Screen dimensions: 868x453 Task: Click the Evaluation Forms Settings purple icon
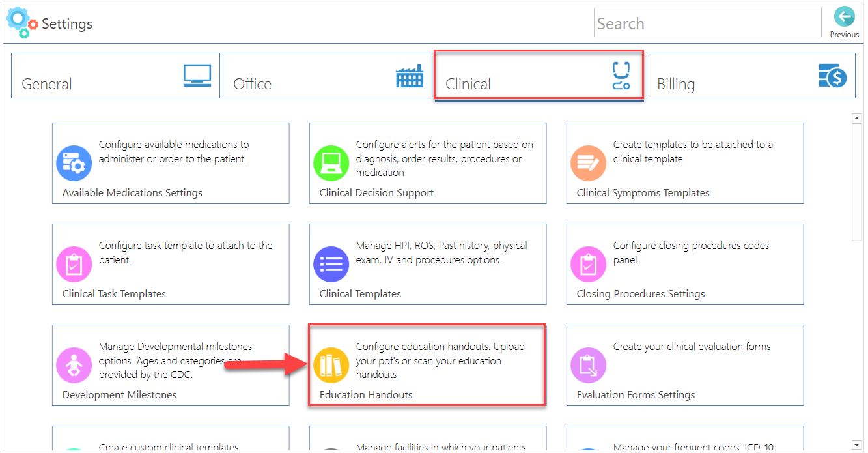tap(588, 365)
